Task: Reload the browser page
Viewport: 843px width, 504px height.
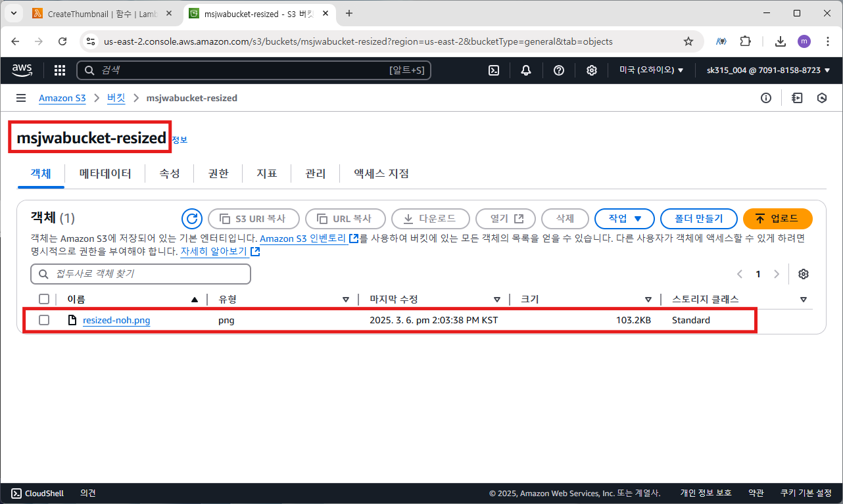Action: coord(62,41)
